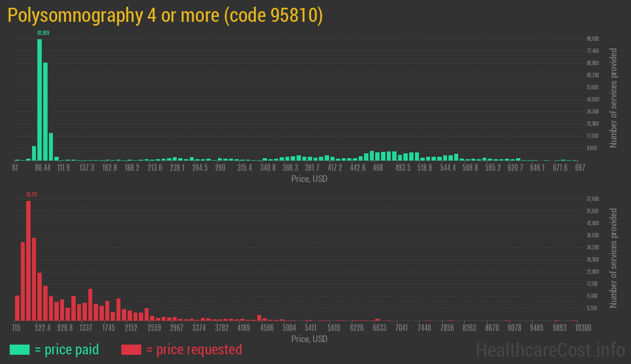Screen dimensions: 631x364
Task: Click the top chart's 'Number of services provided' label
Action: click(x=614, y=98)
